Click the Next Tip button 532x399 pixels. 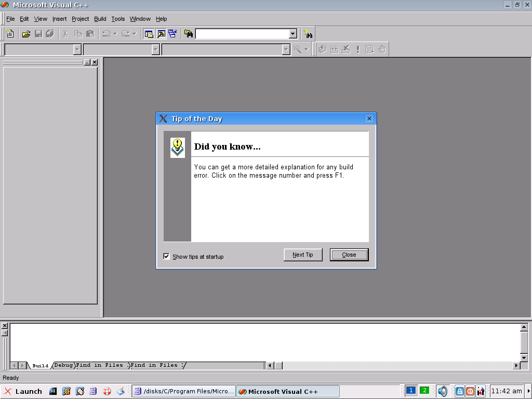coord(303,255)
